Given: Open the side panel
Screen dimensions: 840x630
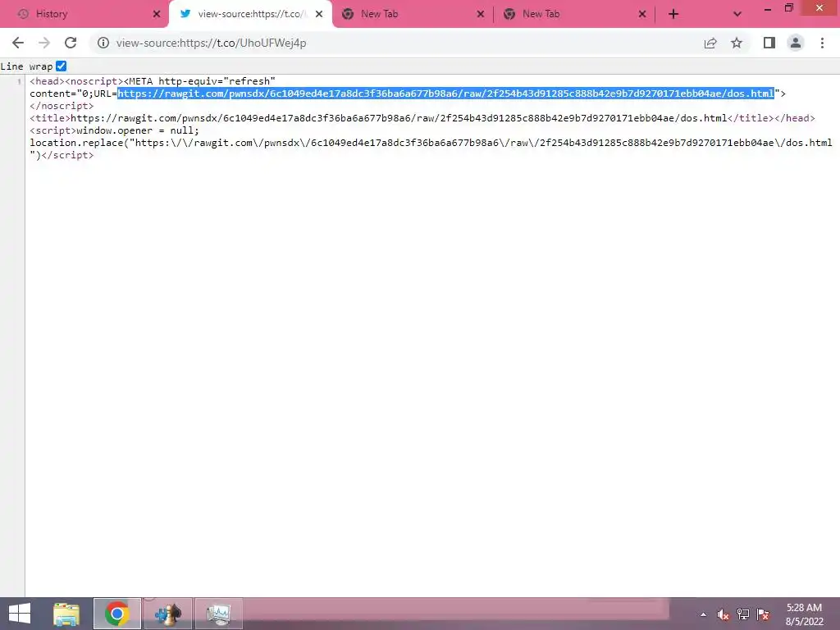Looking at the screenshot, I should [769, 43].
